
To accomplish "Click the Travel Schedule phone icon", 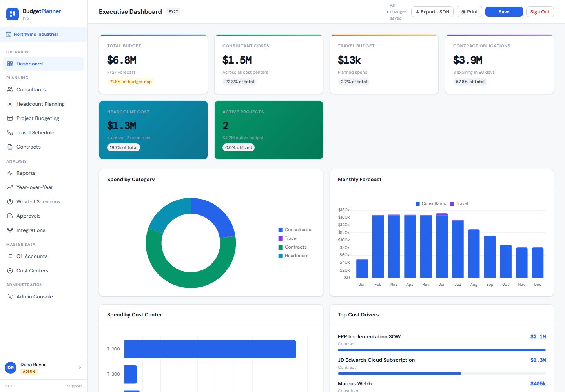I will click(10, 132).
